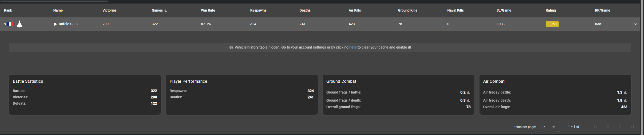The width and height of the screenshot is (644, 135).
Task: Open the Items per page dropdown
Action: coord(548,127)
